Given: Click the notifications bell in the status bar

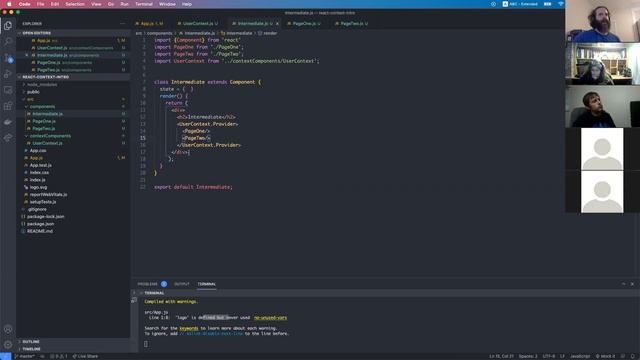Looking at the screenshot, I should point(633,356).
